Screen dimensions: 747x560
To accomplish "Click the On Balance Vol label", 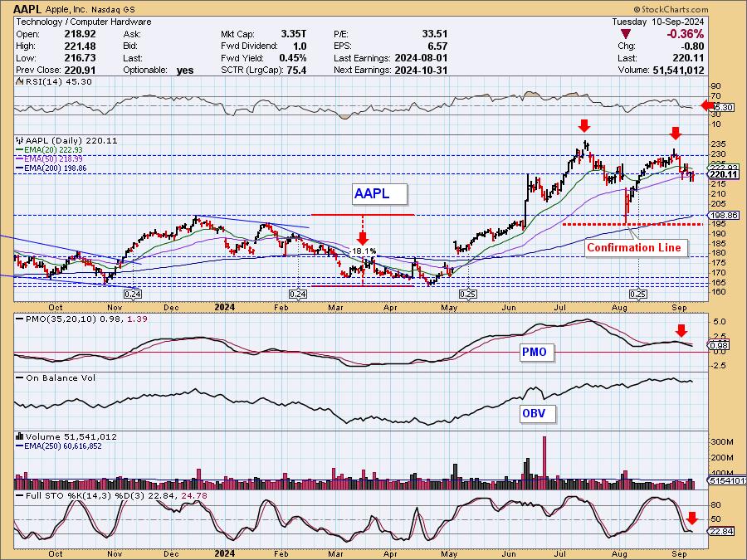I will coord(56,378).
